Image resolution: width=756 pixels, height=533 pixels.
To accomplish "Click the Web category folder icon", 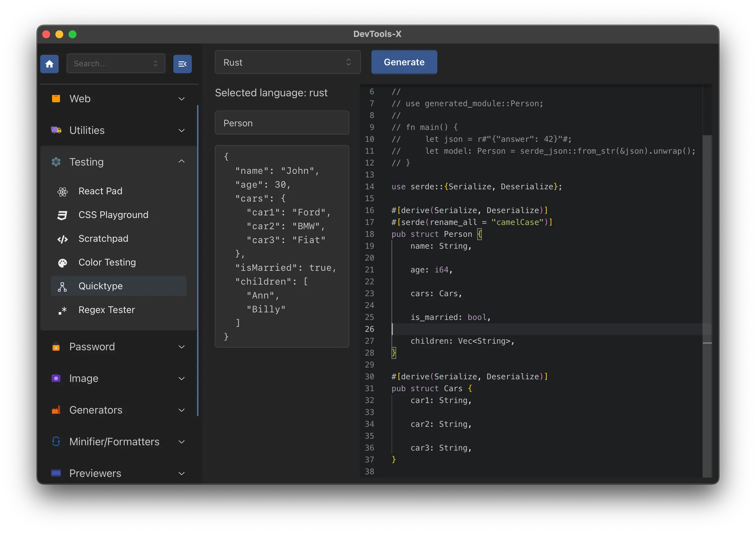I will pos(56,99).
